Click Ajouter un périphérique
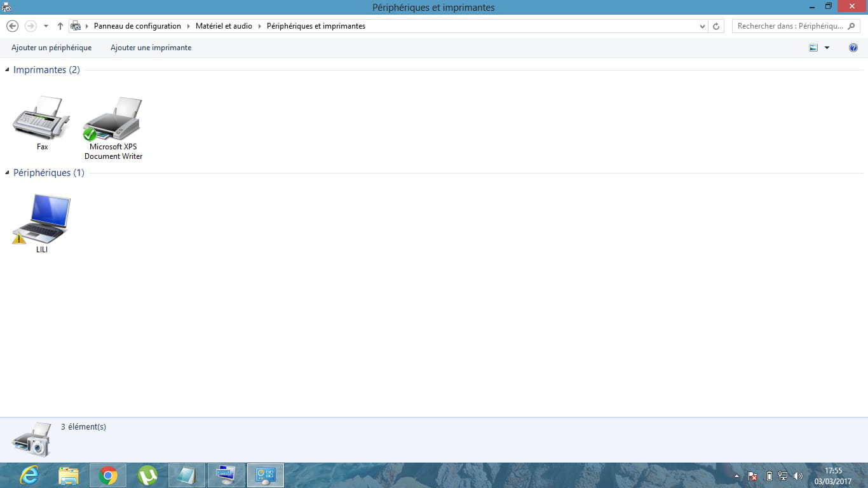Screen dimensions: 868x488 point(51,48)
